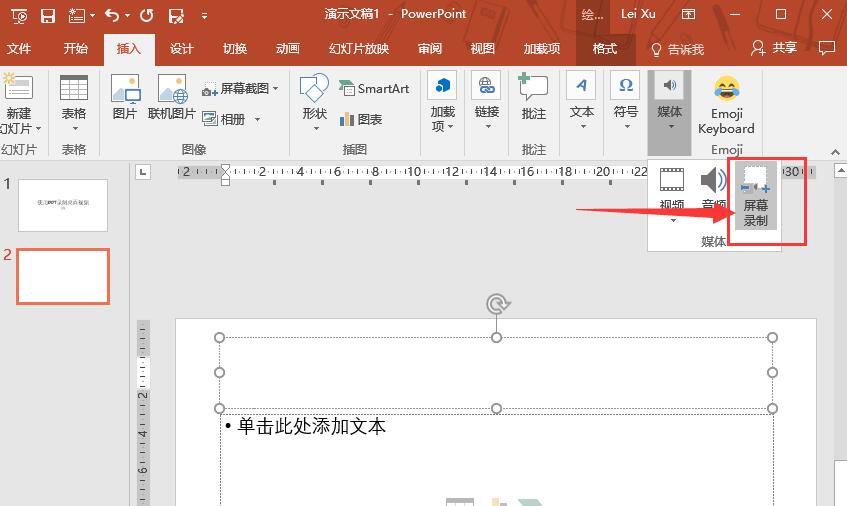Switch to the Animations (动画) tab
The image size is (847, 506).
287,49
